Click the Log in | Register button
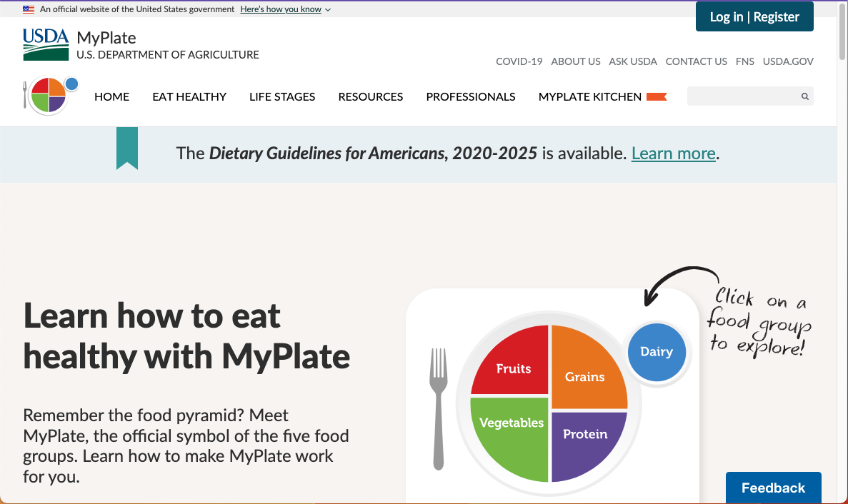Viewport: 848px width, 504px height. click(x=754, y=16)
